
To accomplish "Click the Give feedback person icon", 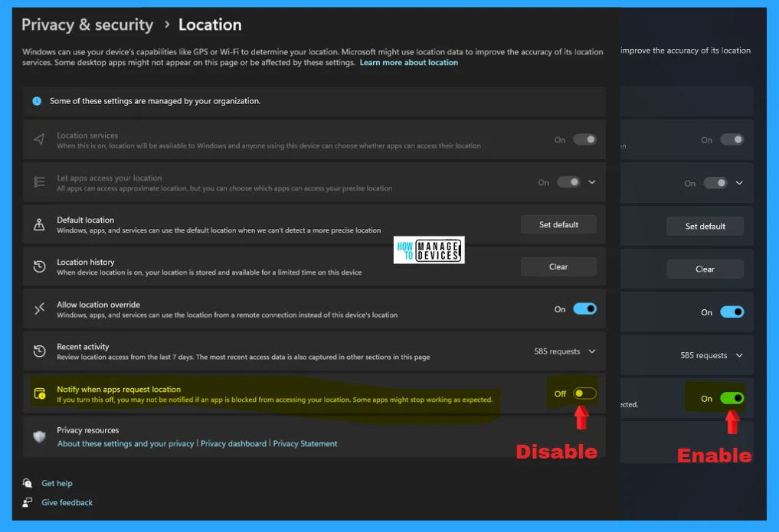I will click(27, 502).
